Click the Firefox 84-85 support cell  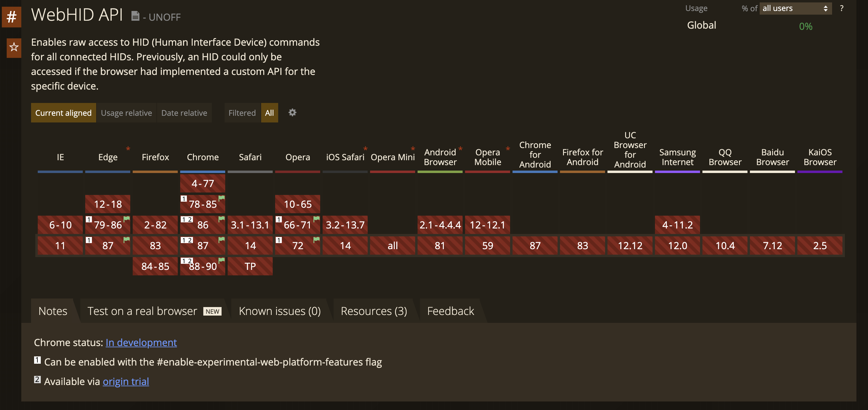155,266
